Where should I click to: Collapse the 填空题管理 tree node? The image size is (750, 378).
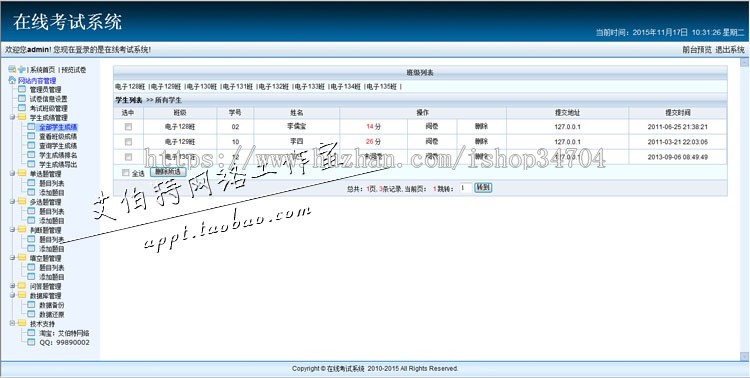click(12, 258)
